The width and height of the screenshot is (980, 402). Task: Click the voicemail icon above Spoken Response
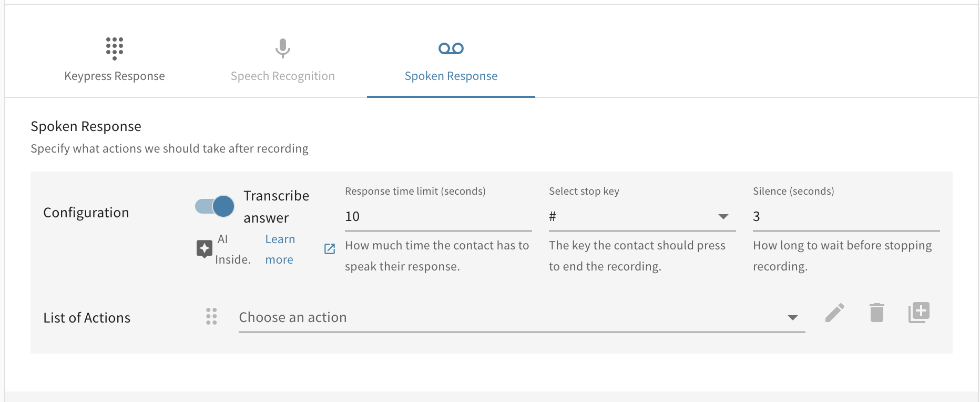tap(451, 48)
